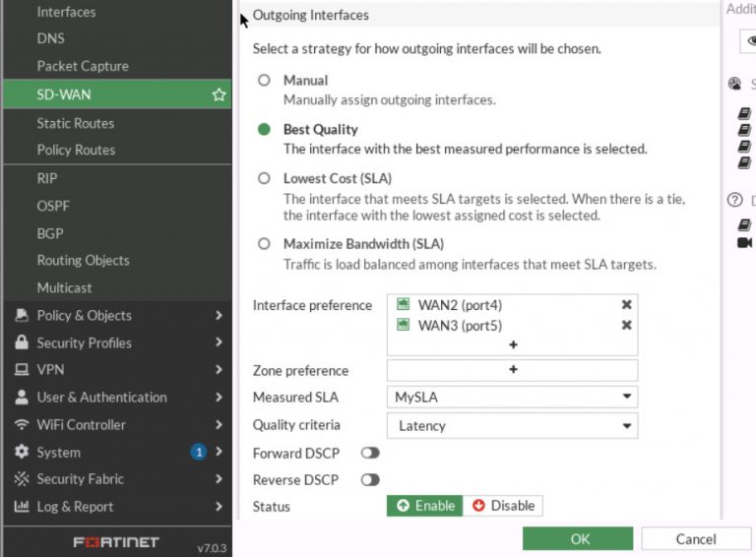Open Static Routes in the sidebar
The height and width of the screenshot is (557, 756).
[76, 123]
